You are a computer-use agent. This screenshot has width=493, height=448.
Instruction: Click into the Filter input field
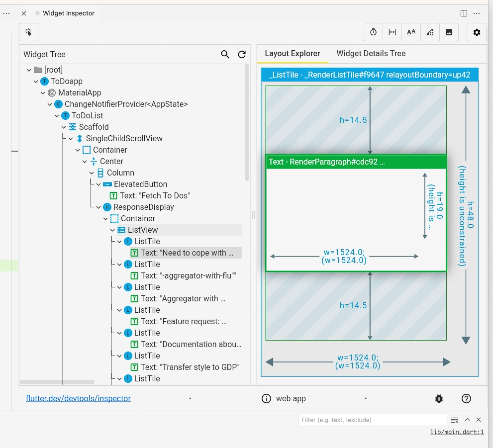click(372, 420)
